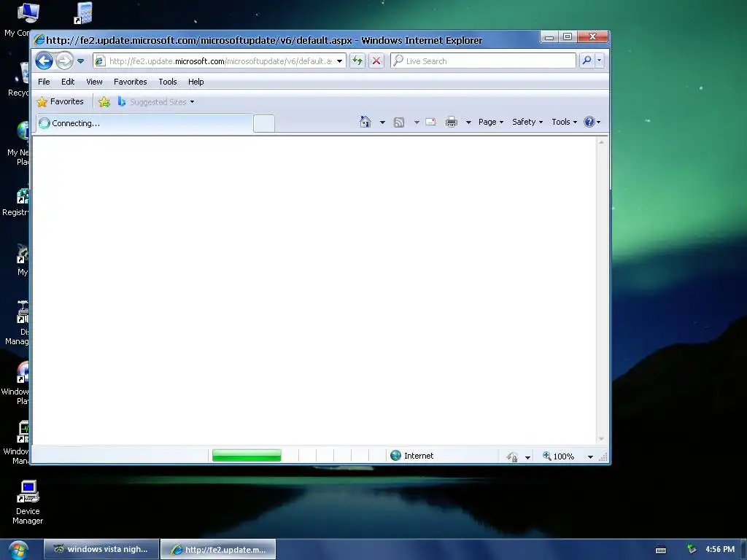Expand the Print options dropdown arrow
This screenshot has width=747, height=560.
[468, 122]
